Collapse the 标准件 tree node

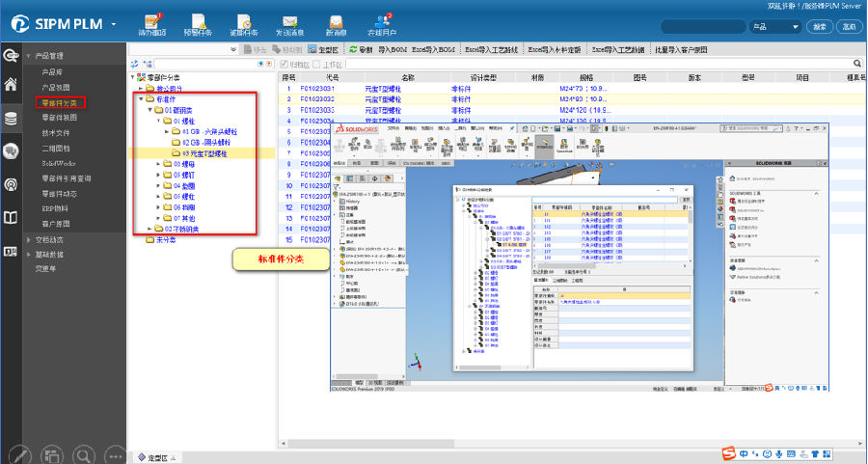141,98
